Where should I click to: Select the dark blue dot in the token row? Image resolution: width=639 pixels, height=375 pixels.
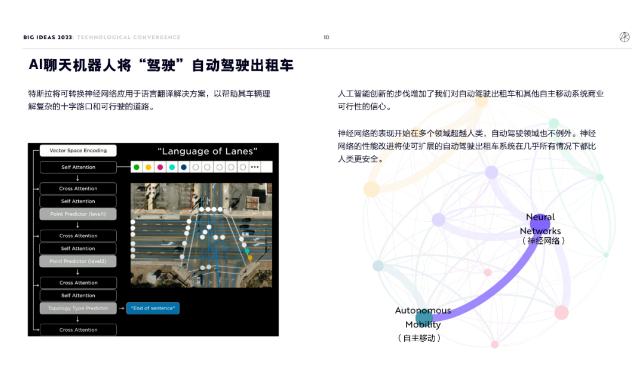[x=184, y=167]
